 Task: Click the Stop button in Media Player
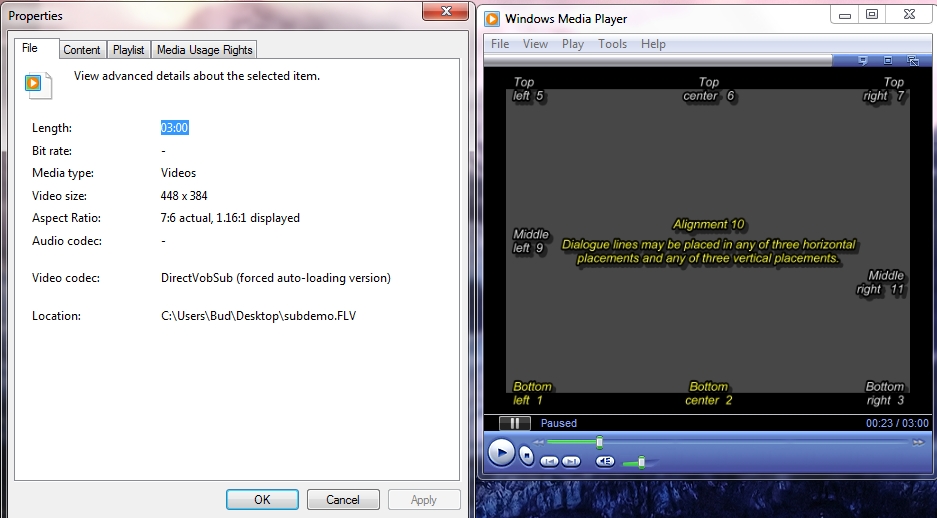coord(526,455)
